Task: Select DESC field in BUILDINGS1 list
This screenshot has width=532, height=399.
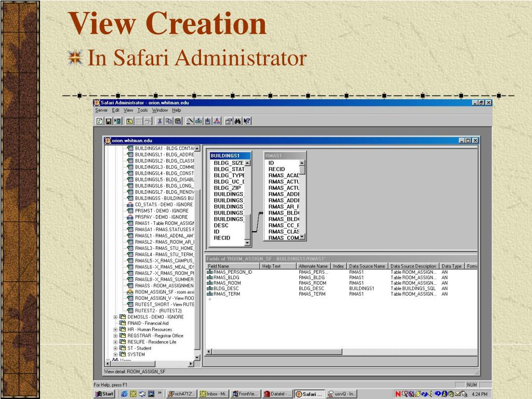Action: (x=221, y=225)
